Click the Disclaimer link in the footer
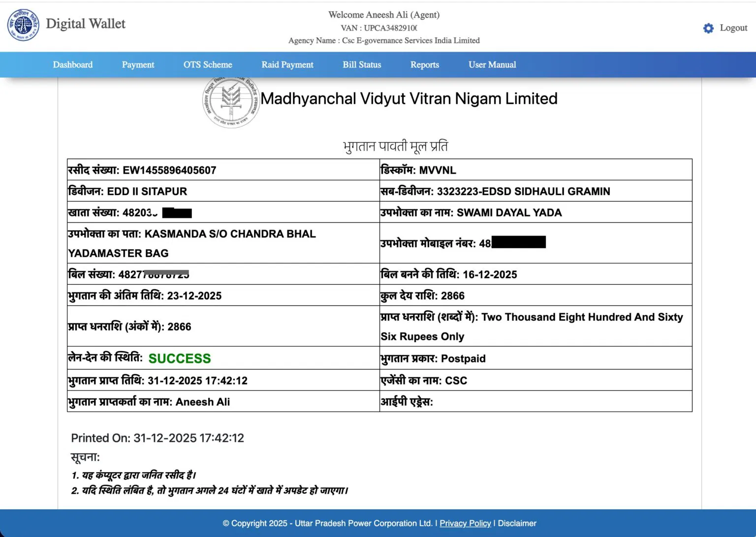This screenshot has height=537, width=756. click(517, 523)
